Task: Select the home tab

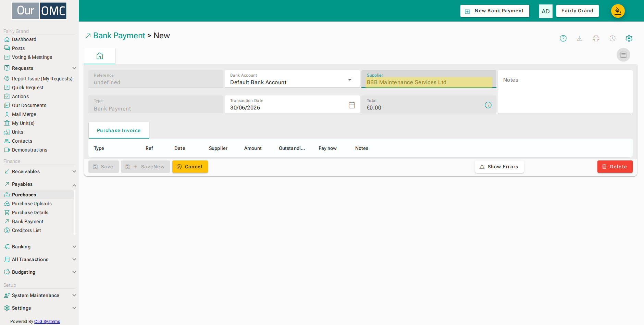Action: click(100, 56)
